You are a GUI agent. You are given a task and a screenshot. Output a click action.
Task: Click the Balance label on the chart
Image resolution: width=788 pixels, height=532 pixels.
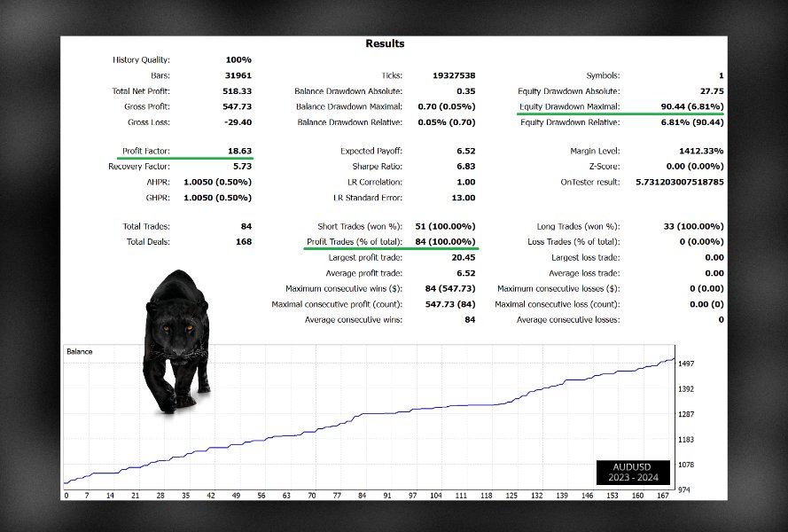click(x=80, y=352)
